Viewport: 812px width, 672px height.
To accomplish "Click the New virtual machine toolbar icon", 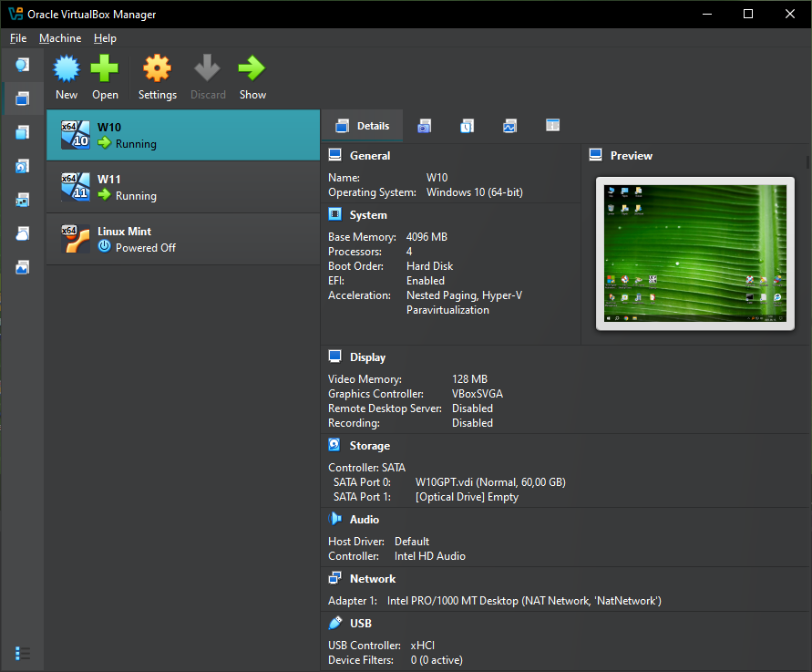I will (67, 77).
